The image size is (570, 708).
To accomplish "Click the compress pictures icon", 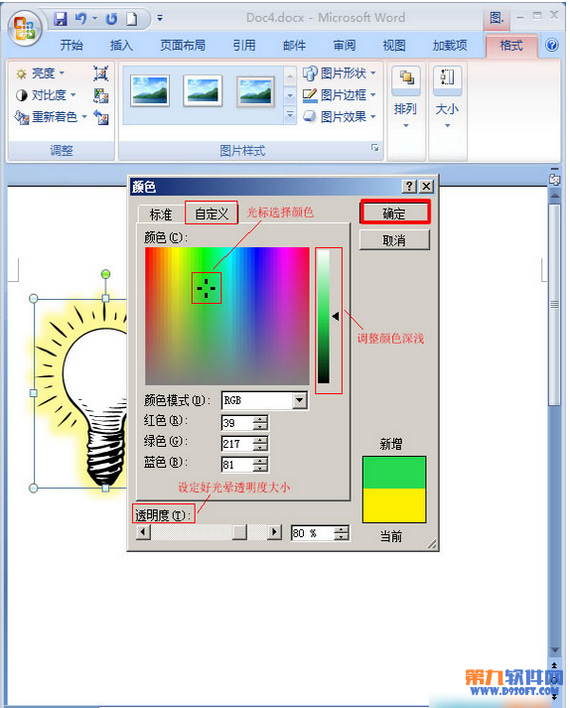I will coord(101,73).
